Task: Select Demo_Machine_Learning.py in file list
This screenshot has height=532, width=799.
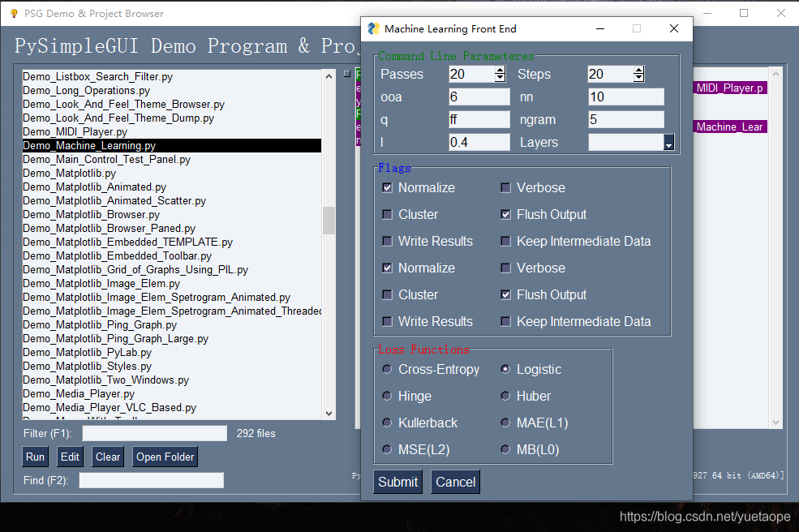Action: (172, 145)
